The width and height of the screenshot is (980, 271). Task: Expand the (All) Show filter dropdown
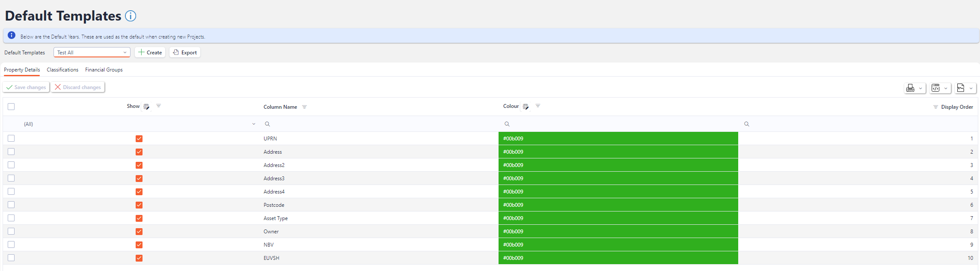pyautogui.click(x=253, y=124)
